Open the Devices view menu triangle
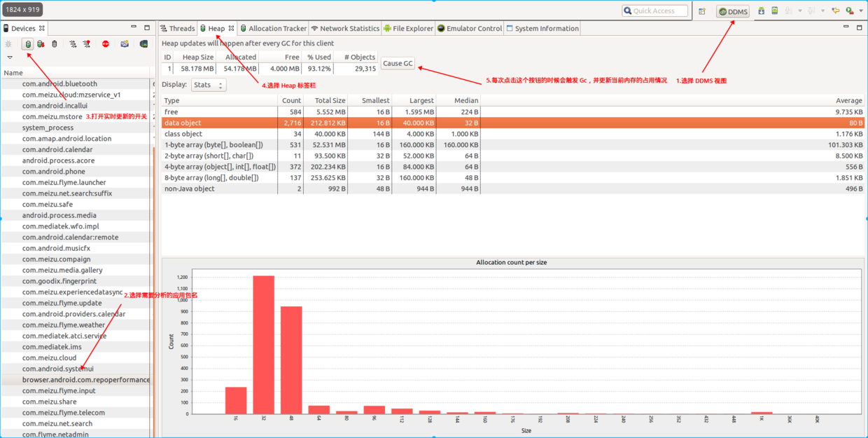868x438 pixels. [x=10, y=57]
